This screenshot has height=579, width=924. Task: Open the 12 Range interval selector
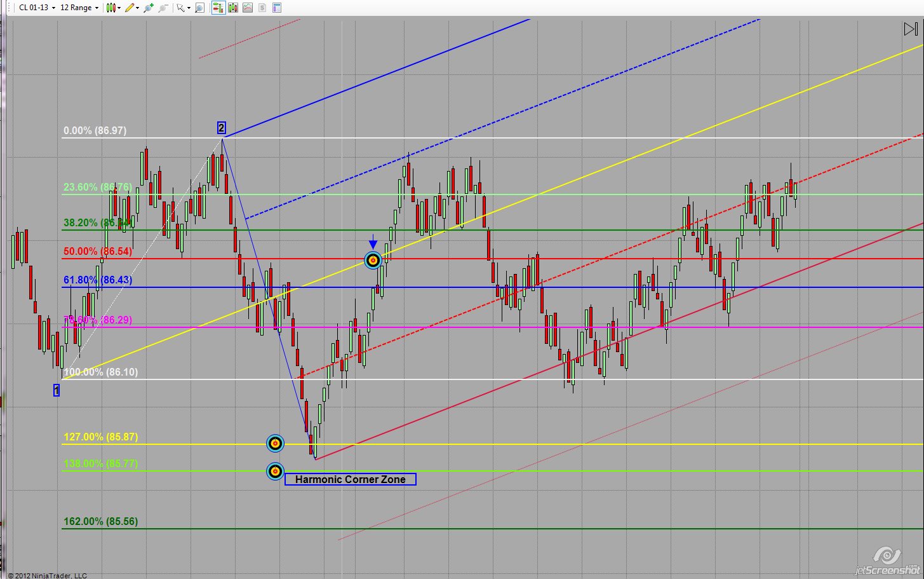click(79, 8)
